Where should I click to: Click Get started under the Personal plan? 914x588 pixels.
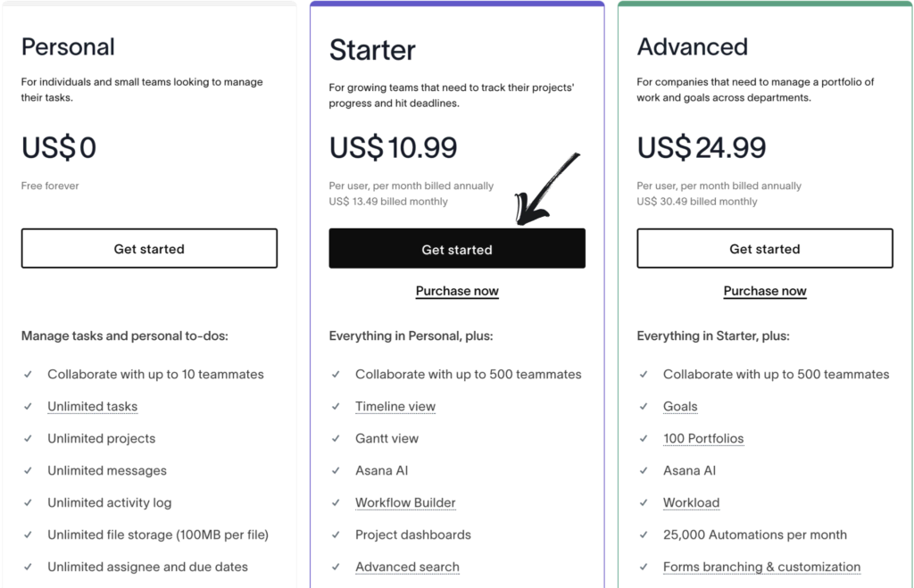(x=149, y=249)
